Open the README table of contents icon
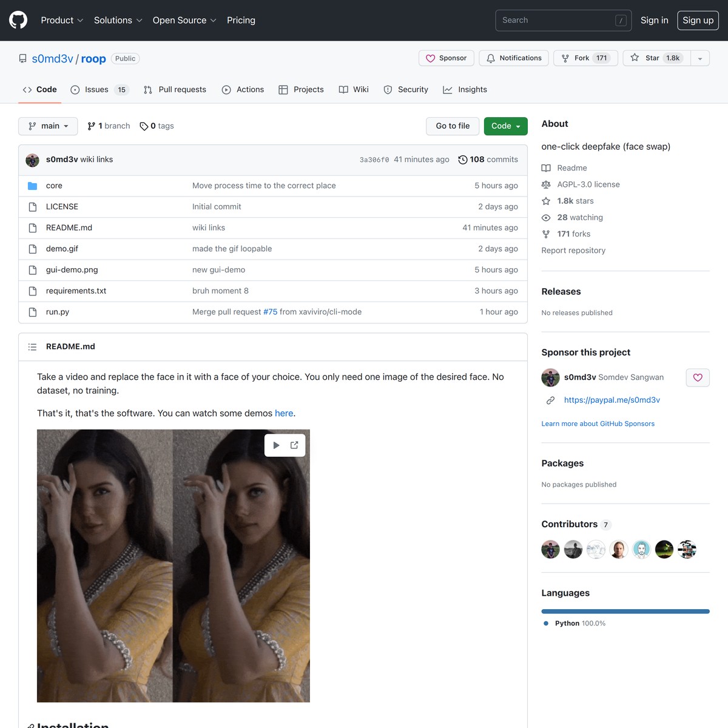The height and width of the screenshot is (728, 728). click(x=32, y=346)
